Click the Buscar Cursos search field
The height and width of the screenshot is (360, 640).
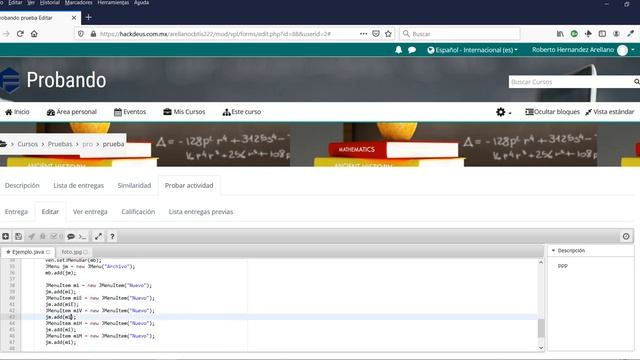click(571, 82)
